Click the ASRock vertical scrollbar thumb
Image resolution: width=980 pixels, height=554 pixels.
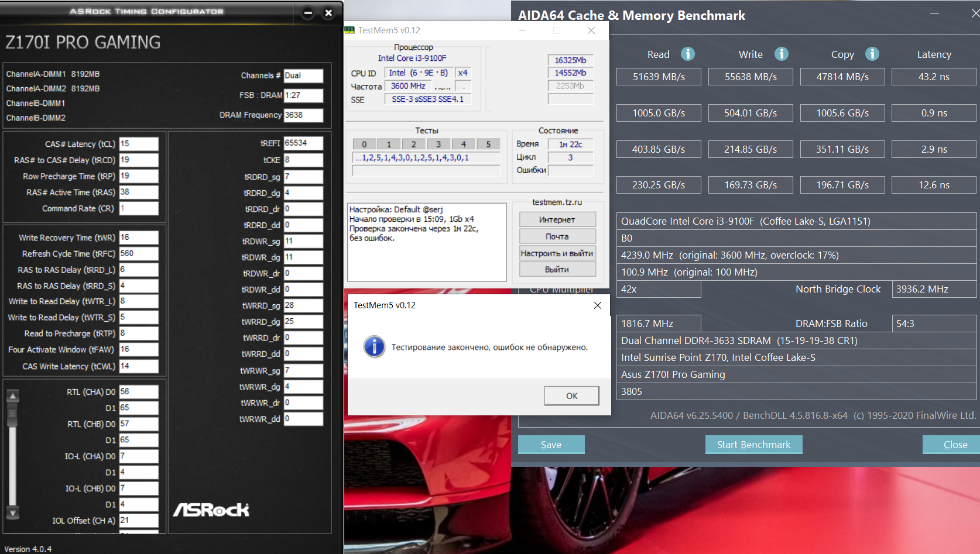(12, 415)
